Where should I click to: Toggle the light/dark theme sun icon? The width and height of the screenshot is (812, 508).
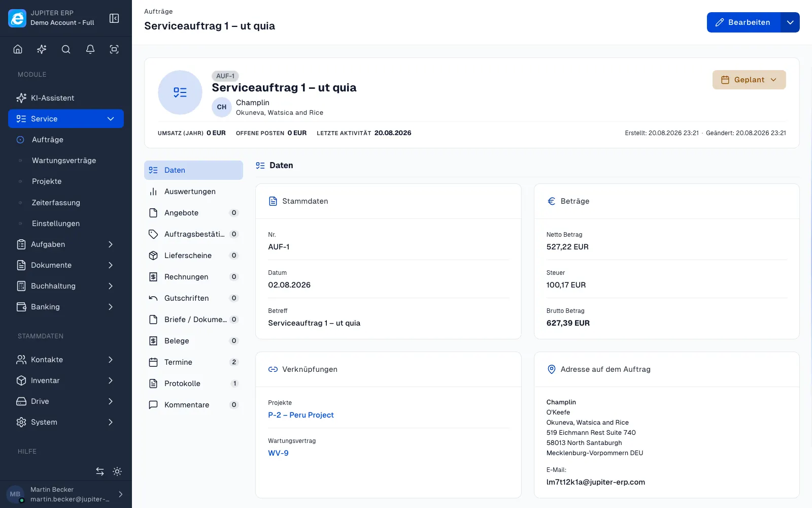coord(117,471)
